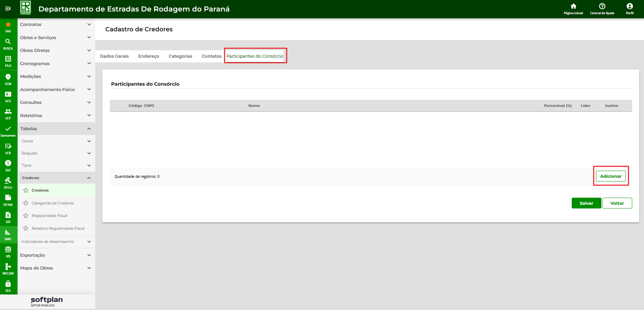Open the FAV favorites star icon
Viewport: 644px width, 310px height.
click(8, 25)
